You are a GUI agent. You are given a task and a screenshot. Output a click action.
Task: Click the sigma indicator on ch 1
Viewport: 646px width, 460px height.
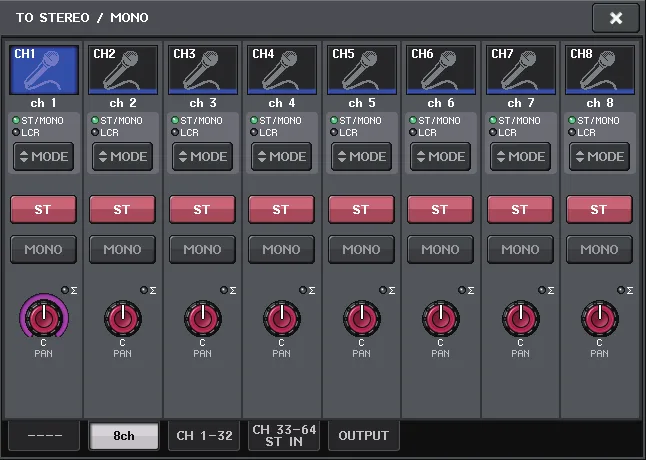pos(69,290)
